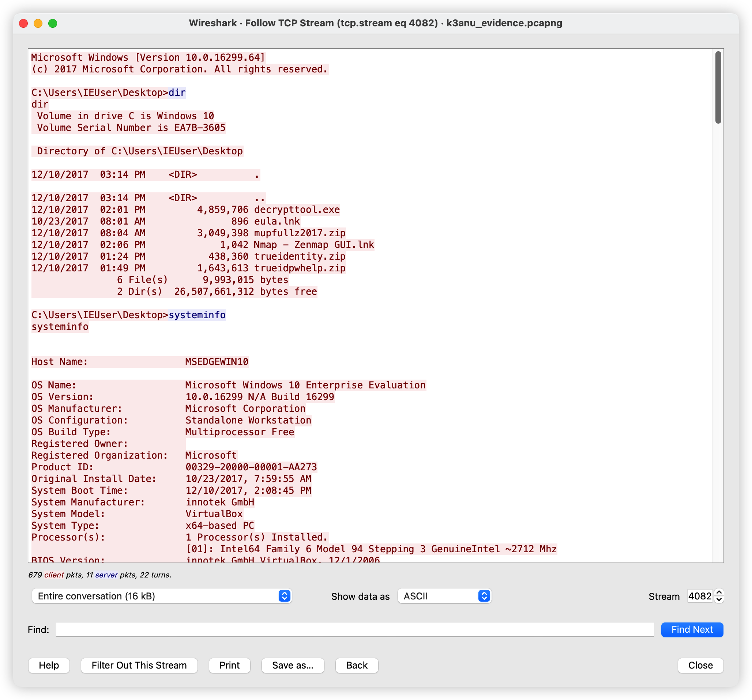
Task: Click the yellow minimize window button
Action: point(38,23)
